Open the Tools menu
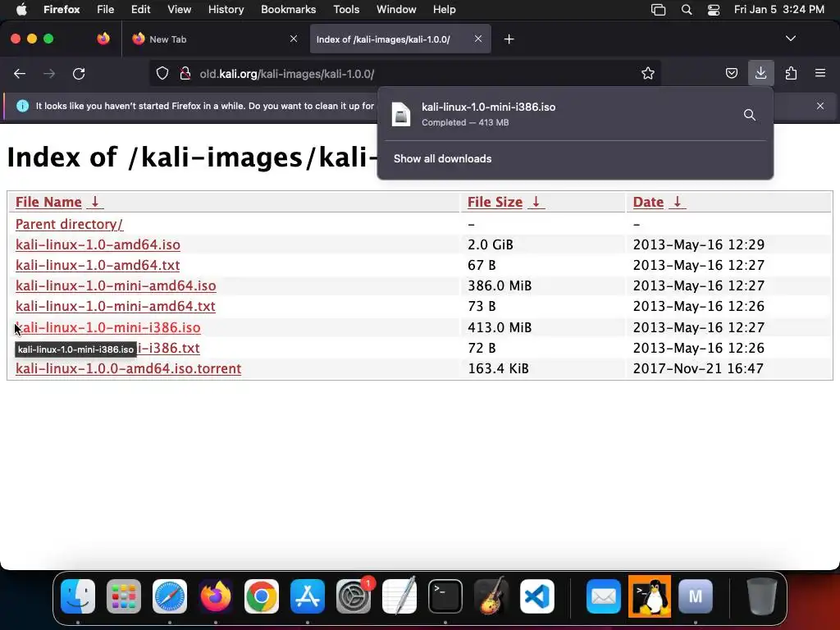 coord(346,9)
